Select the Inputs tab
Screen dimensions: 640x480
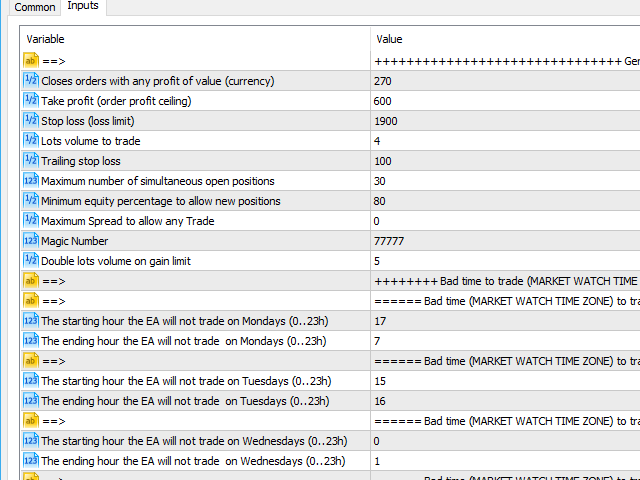tap(83, 7)
